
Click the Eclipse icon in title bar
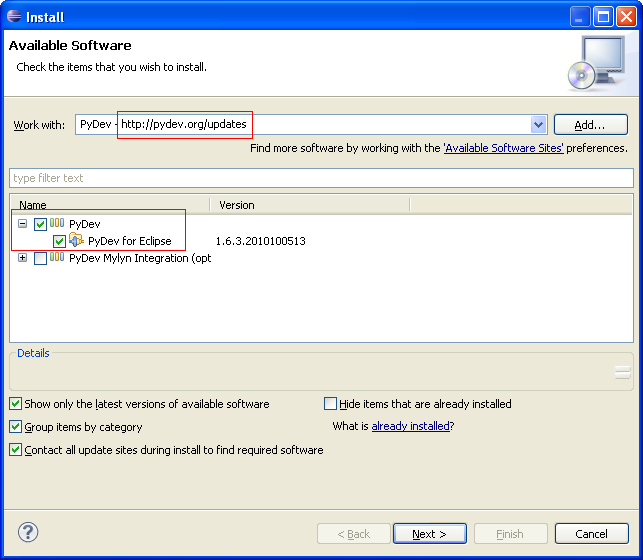click(x=14, y=16)
